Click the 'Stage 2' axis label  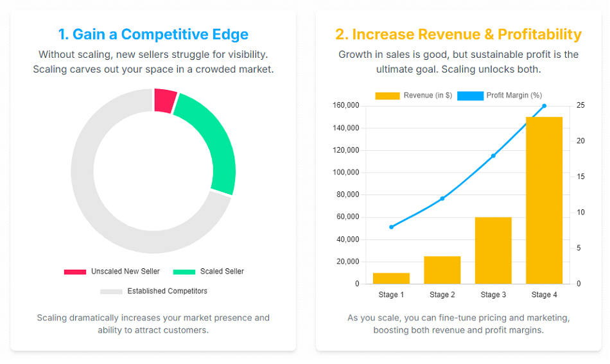442,295
